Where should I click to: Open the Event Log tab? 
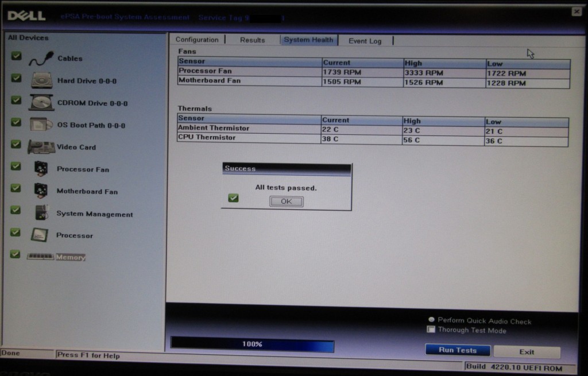(365, 41)
